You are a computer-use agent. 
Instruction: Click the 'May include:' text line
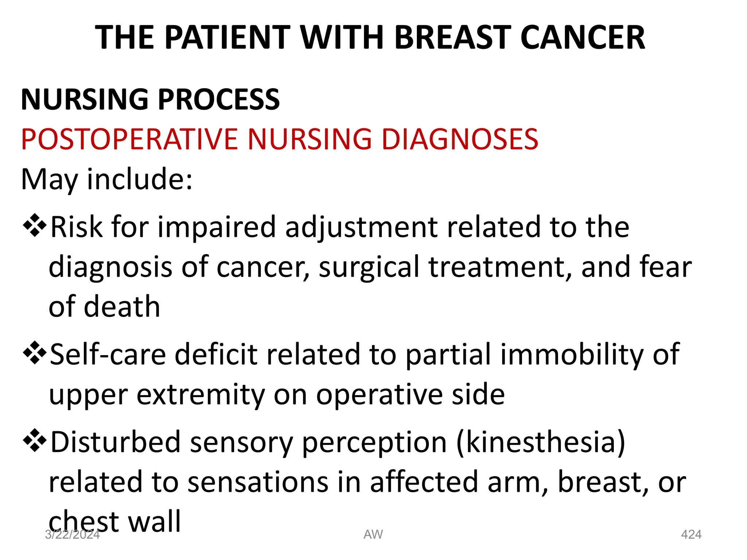(x=107, y=179)
